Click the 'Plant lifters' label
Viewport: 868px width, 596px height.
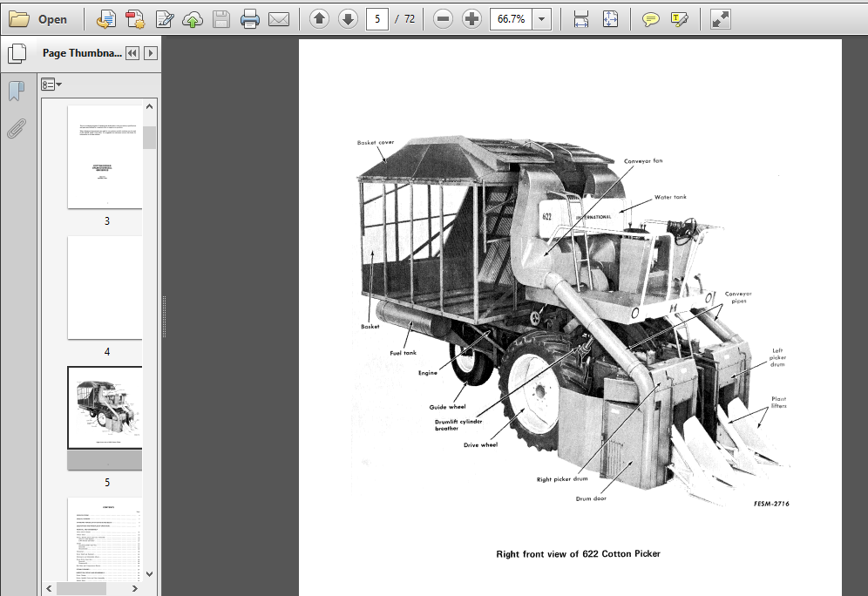[x=779, y=403]
